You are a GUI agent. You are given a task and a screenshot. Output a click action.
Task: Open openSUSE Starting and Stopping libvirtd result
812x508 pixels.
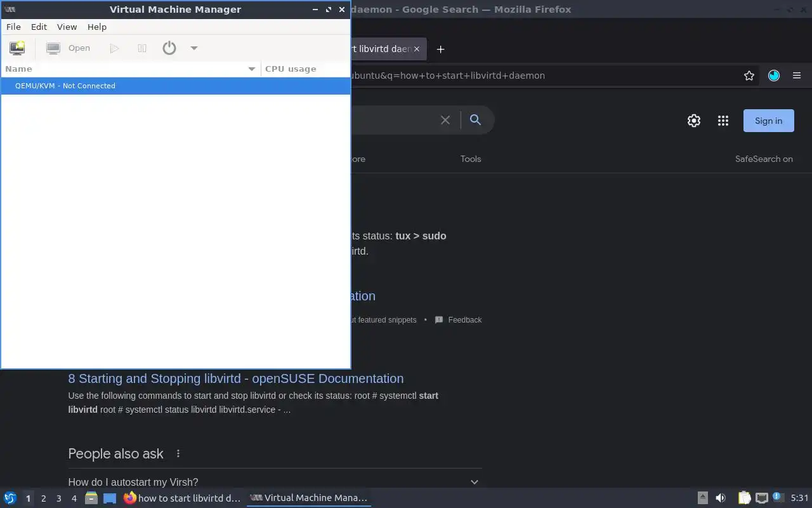click(x=236, y=378)
